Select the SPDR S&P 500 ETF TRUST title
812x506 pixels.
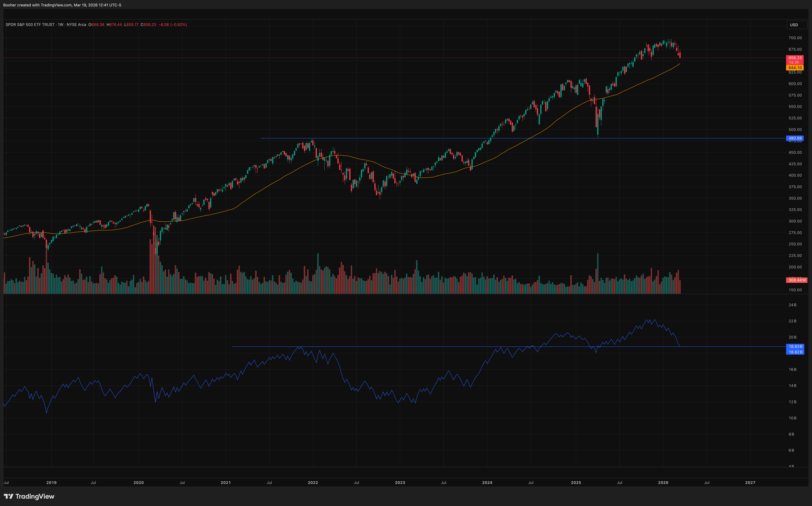coord(30,25)
